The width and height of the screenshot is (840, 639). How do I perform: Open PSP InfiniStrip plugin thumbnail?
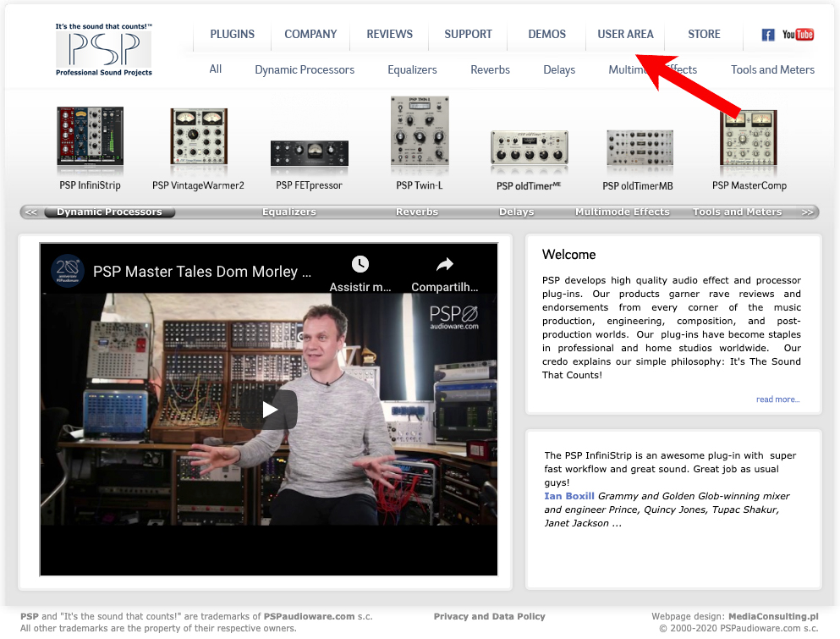[x=90, y=136]
